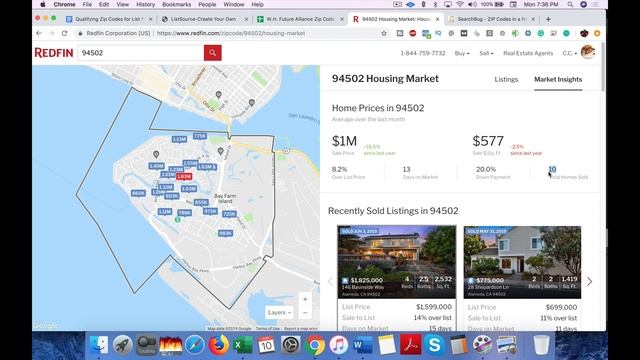The height and width of the screenshot is (360, 640).
Task: Open a new Chrome tab
Action: [x=548, y=19]
